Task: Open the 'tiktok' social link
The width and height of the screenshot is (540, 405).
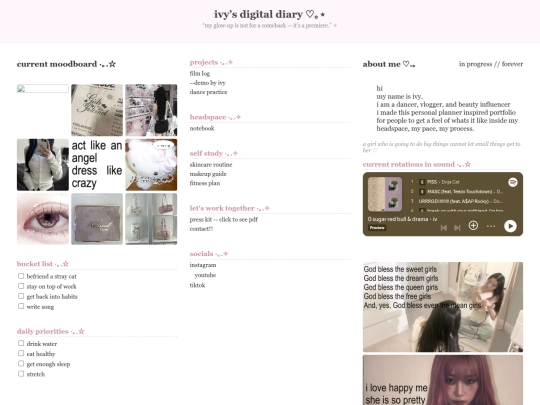Action: (197, 285)
